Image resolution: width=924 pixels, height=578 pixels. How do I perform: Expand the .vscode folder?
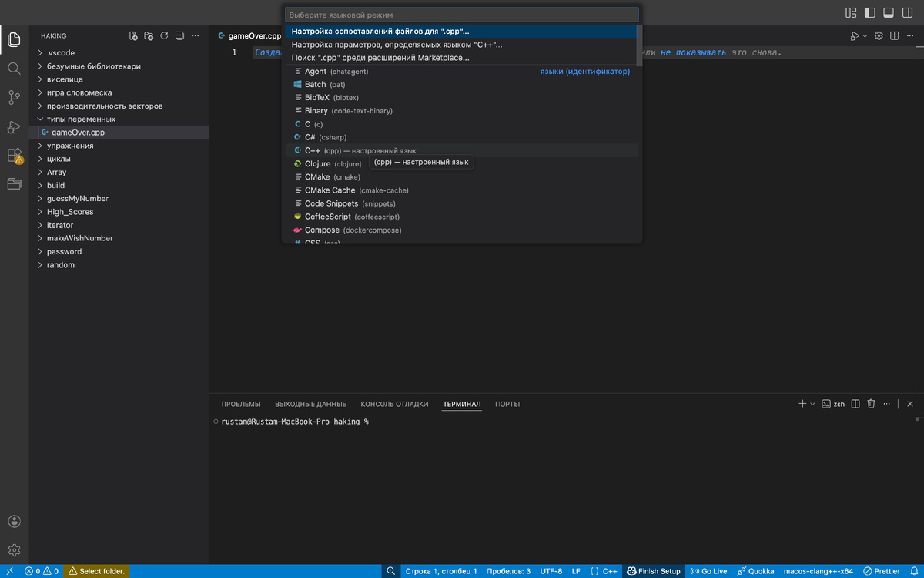119,53
